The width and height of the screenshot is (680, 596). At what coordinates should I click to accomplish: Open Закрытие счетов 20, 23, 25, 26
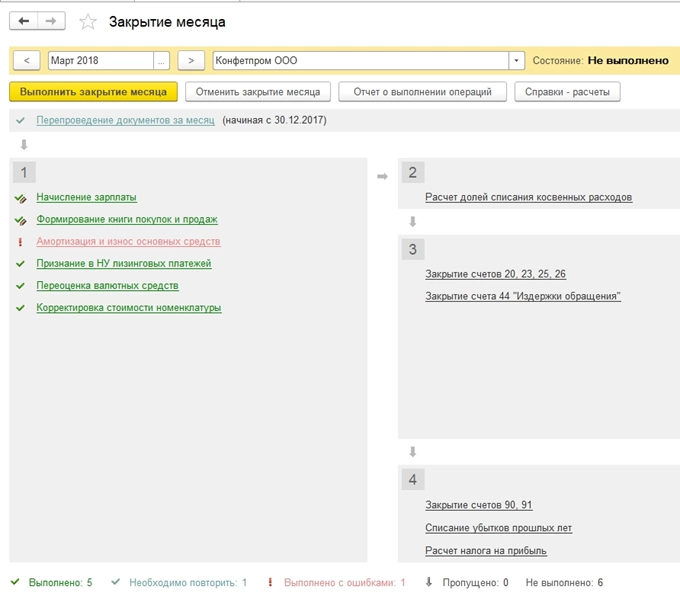coord(495,274)
